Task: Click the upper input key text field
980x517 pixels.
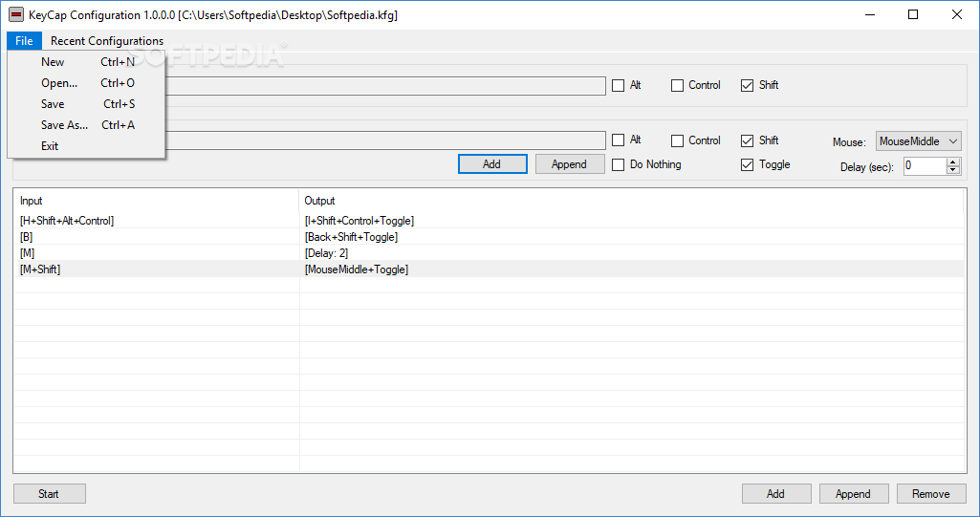Action: [384, 86]
